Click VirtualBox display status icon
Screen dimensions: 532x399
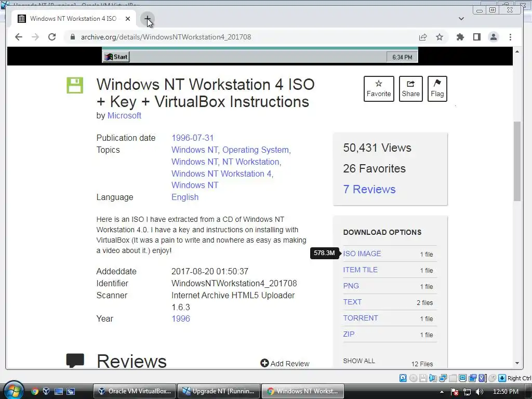(462, 378)
